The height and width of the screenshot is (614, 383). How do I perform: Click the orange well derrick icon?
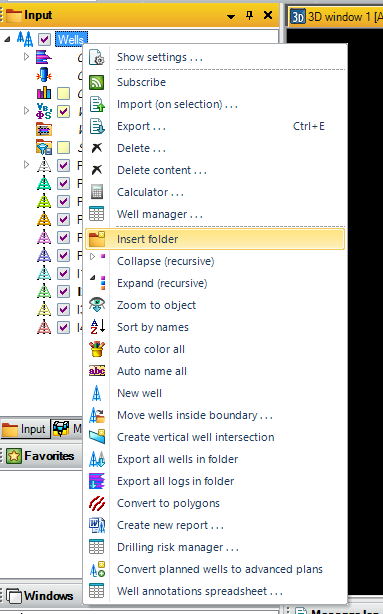tap(44, 219)
